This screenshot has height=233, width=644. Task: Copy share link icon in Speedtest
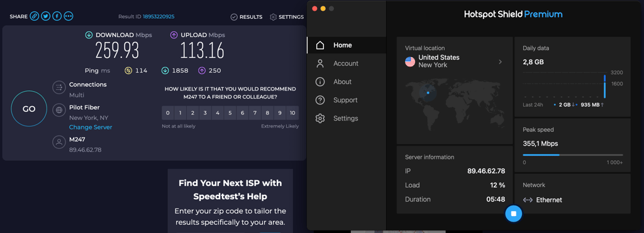[x=35, y=16]
